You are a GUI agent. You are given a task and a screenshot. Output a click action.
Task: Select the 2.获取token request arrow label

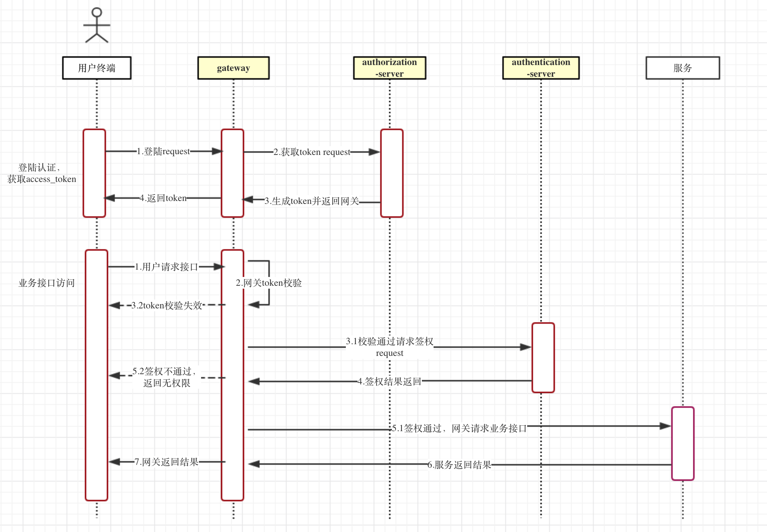click(x=312, y=152)
